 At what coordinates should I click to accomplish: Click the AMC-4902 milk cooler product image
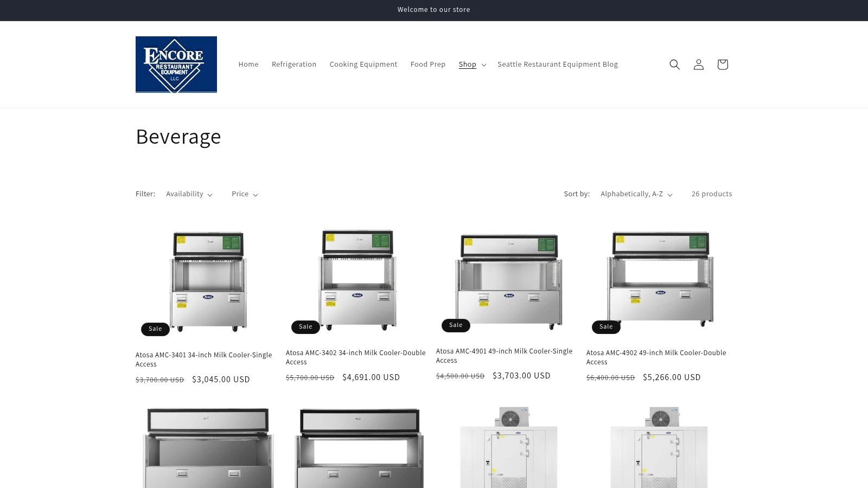point(660,279)
